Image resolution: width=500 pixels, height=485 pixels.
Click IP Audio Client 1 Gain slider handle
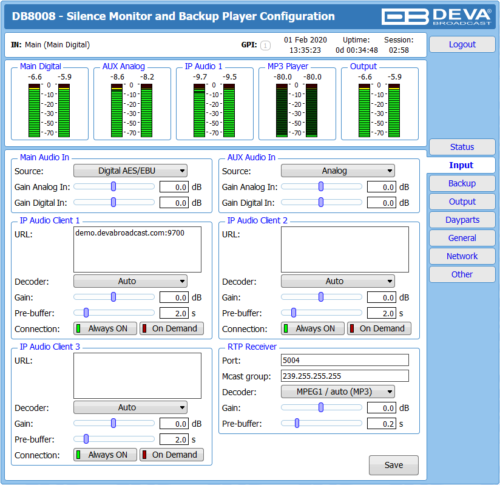[x=113, y=297]
